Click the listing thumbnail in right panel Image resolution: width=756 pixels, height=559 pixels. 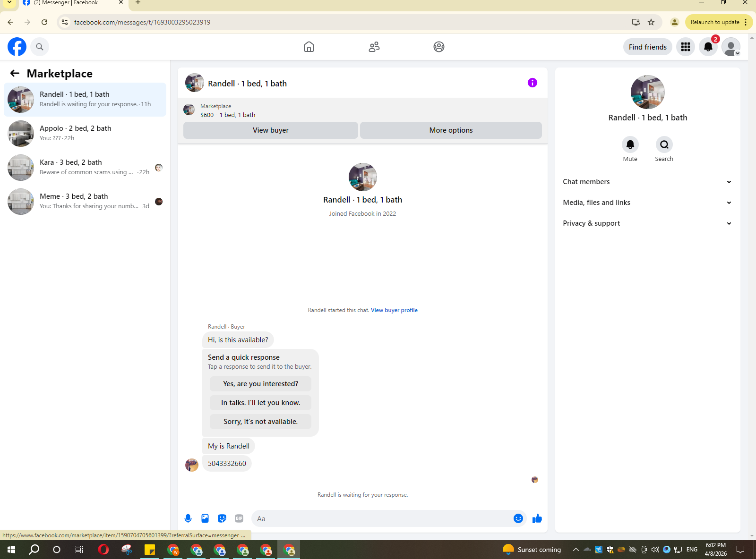648,92
